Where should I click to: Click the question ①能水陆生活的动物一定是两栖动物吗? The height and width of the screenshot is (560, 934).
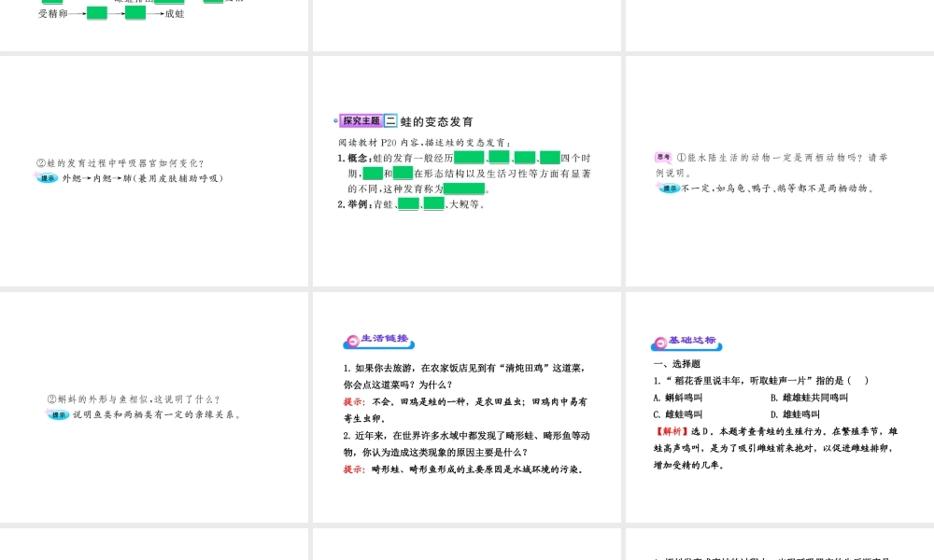tap(771, 165)
